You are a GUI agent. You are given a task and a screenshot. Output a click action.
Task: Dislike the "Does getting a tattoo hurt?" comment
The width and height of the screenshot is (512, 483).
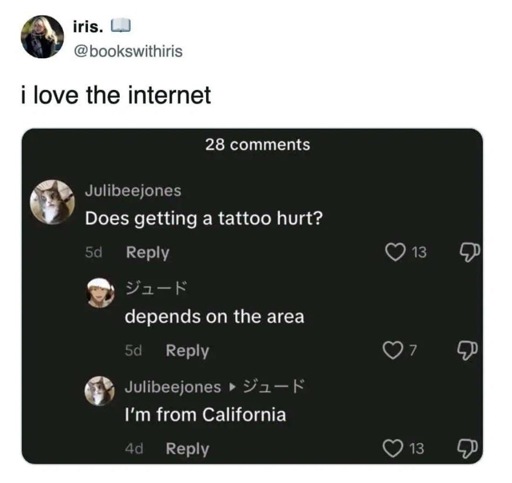point(470,253)
